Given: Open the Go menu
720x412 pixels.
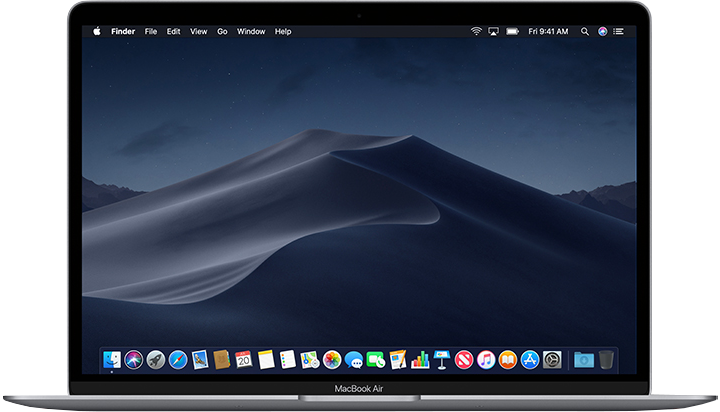Looking at the screenshot, I should pyautogui.click(x=222, y=31).
